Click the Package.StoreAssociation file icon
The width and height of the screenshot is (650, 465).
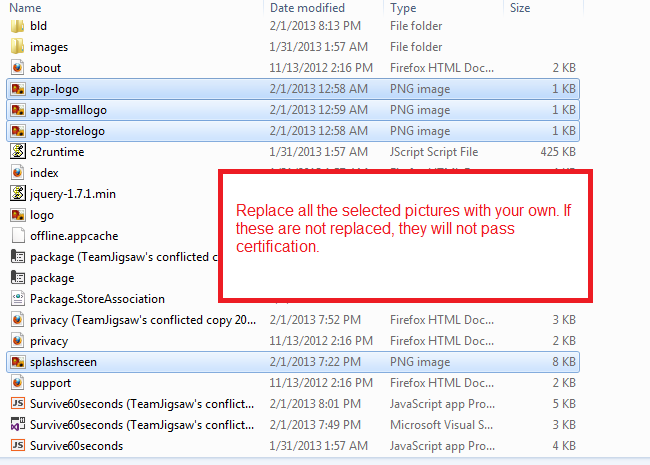[17, 298]
